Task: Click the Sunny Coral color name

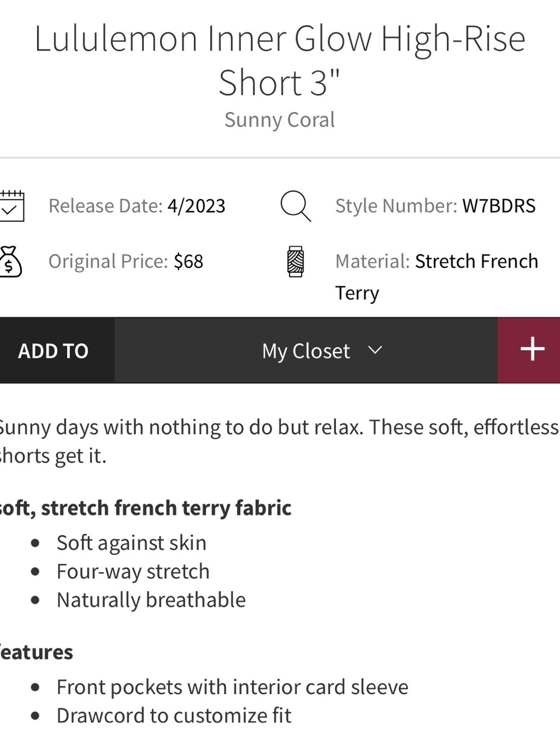Action: click(279, 119)
